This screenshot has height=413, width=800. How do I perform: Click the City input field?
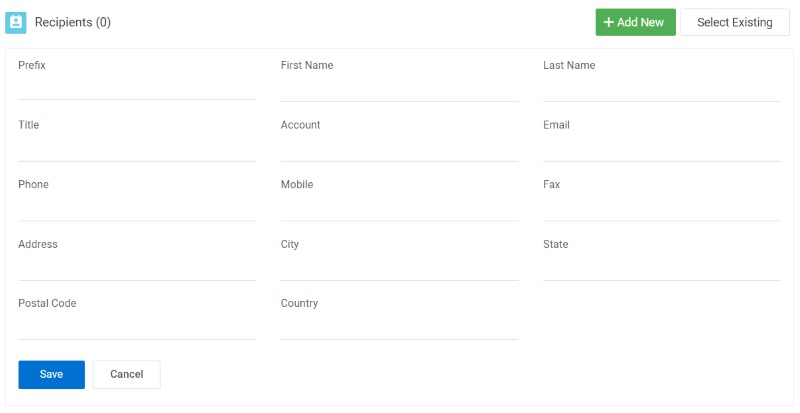399,268
